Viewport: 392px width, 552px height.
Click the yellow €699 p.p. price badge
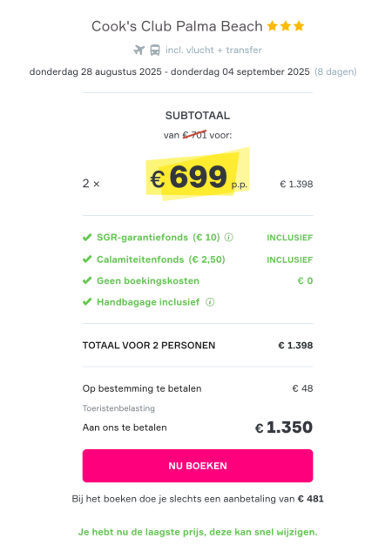point(198,176)
